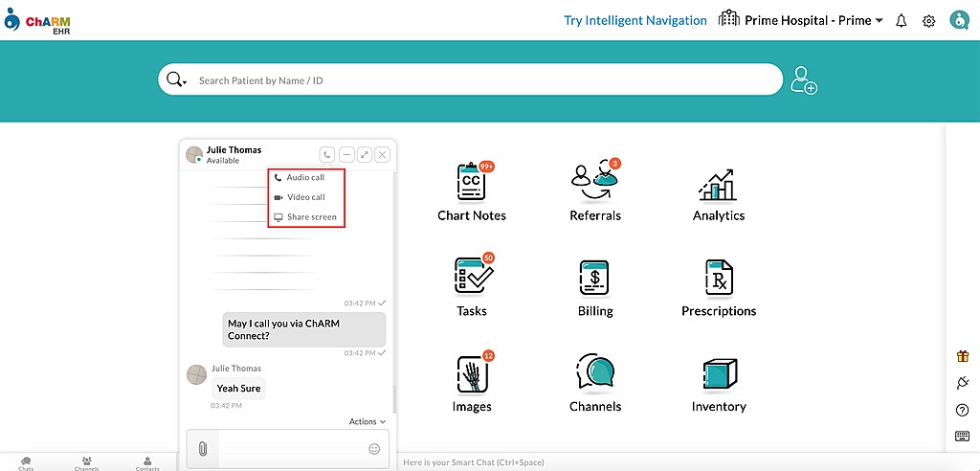Open the Chart Notes module icon
The height and width of the screenshot is (471, 980).
coord(471,182)
